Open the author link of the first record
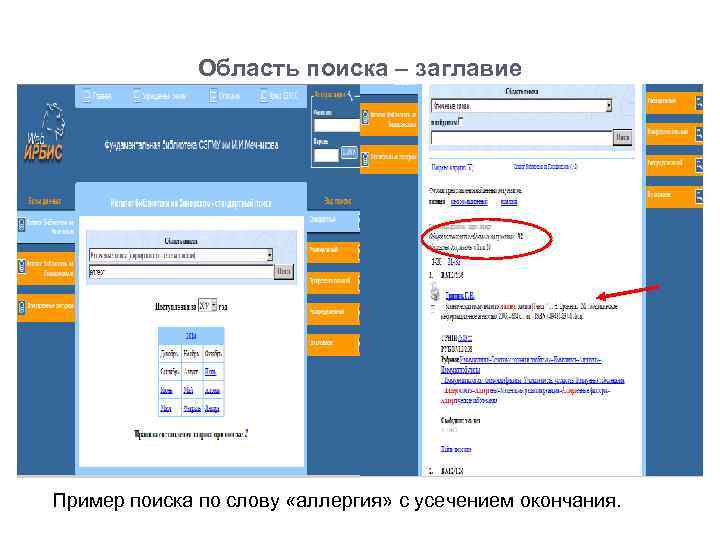The image size is (720, 540). pos(460,296)
